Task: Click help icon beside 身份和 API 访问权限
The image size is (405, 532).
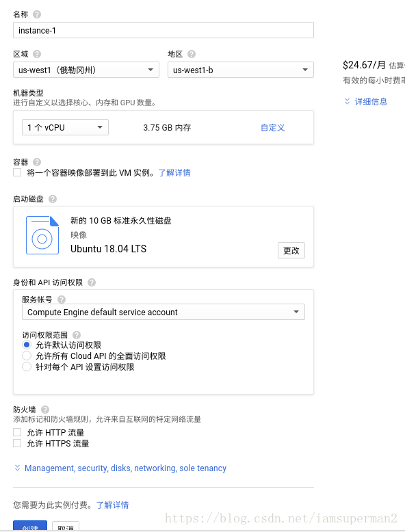Action: [x=92, y=282]
